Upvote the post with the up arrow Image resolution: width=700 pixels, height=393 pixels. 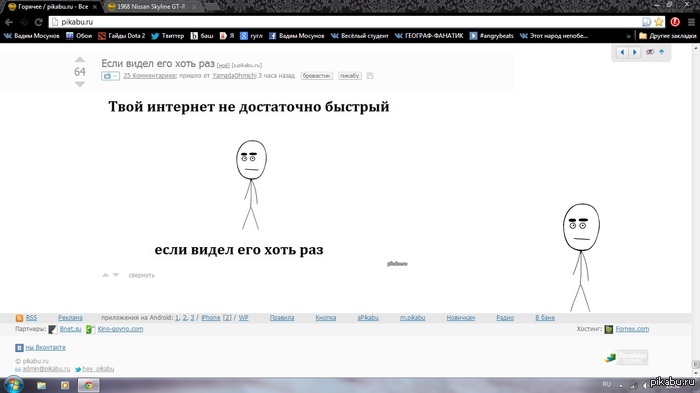[x=79, y=59]
